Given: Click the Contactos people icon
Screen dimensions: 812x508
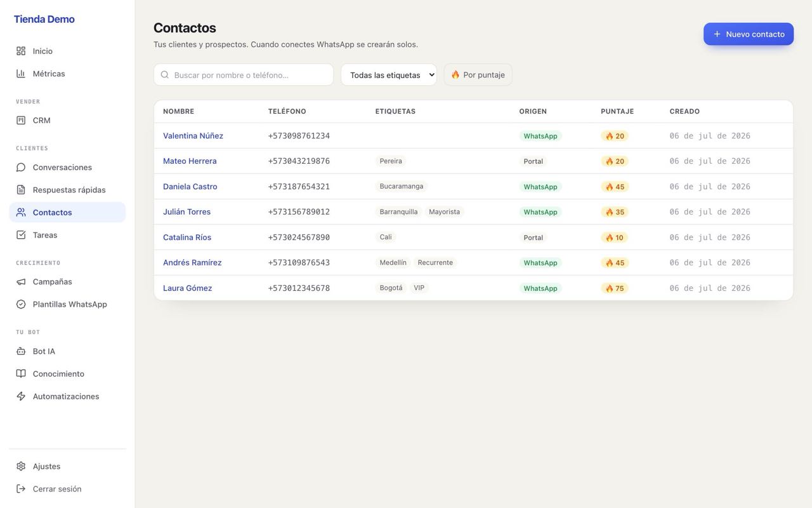Looking at the screenshot, I should click(21, 212).
